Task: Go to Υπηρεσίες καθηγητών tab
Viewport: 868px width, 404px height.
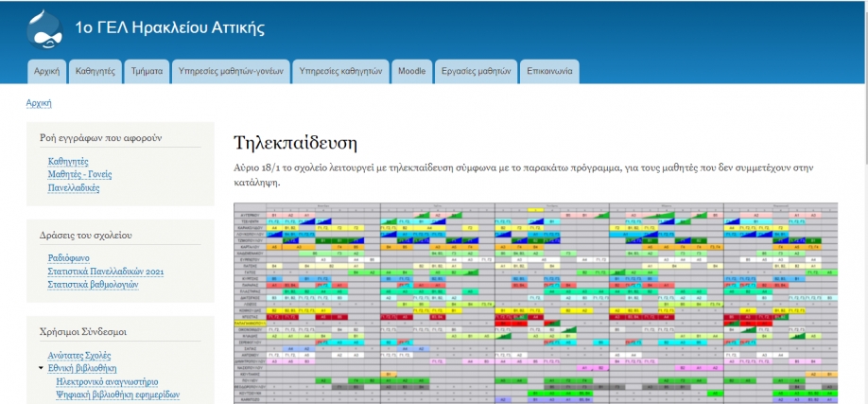Action: click(339, 71)
